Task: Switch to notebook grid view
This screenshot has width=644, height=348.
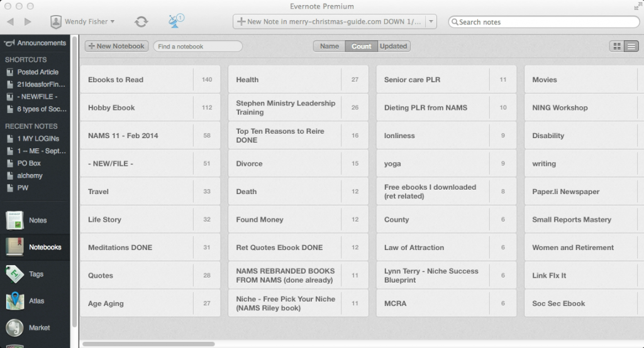Action: (617, 46)
